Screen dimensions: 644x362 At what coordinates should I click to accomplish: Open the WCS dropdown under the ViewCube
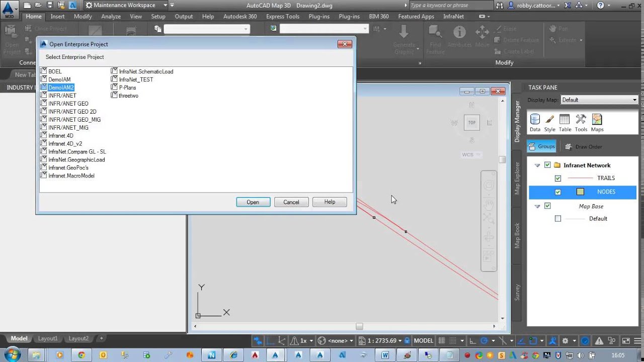click(471, 155)
